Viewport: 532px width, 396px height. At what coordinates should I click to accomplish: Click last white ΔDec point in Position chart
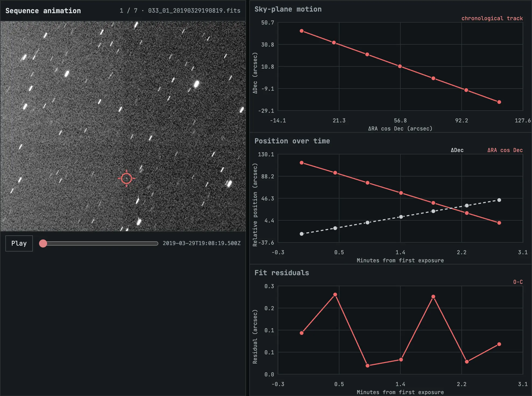pos(499,200)
